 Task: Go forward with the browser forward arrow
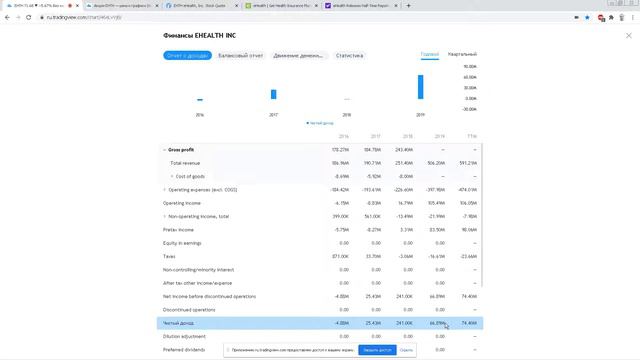coord(18,18)
